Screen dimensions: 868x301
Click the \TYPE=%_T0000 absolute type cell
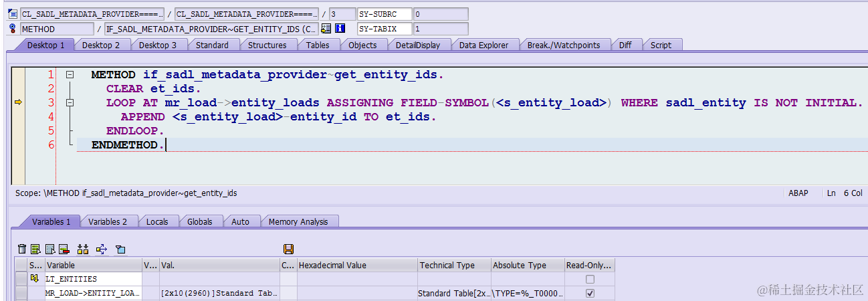pyautogui.click(x=528, y=293)
